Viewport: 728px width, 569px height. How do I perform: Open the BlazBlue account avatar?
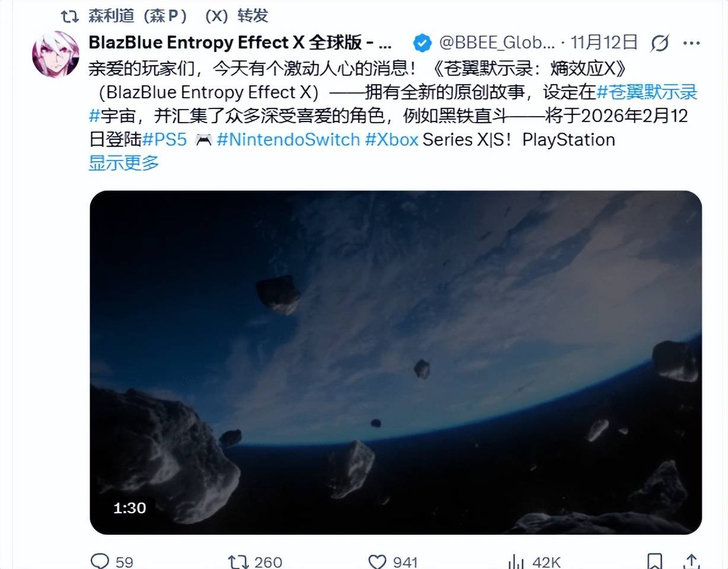pos(55,54)
